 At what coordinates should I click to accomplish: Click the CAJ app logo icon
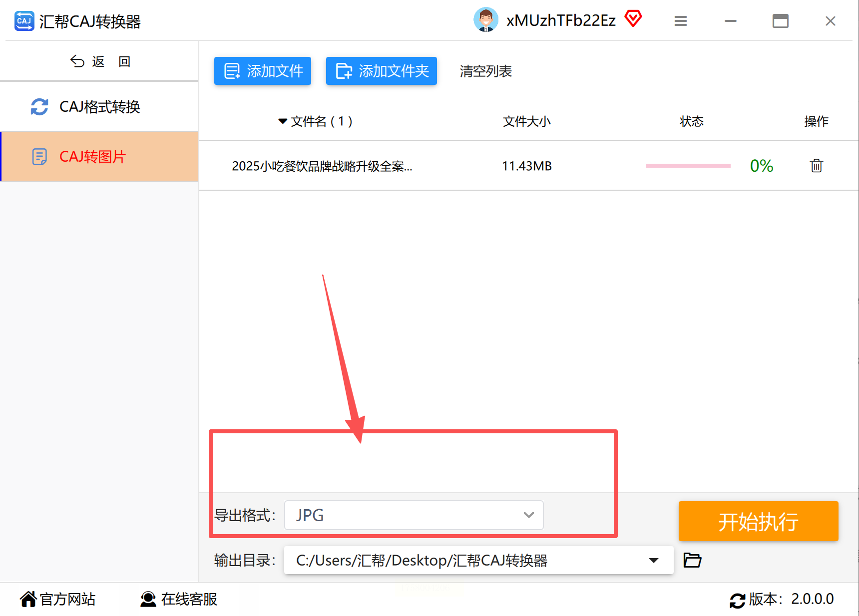[24, 21]
